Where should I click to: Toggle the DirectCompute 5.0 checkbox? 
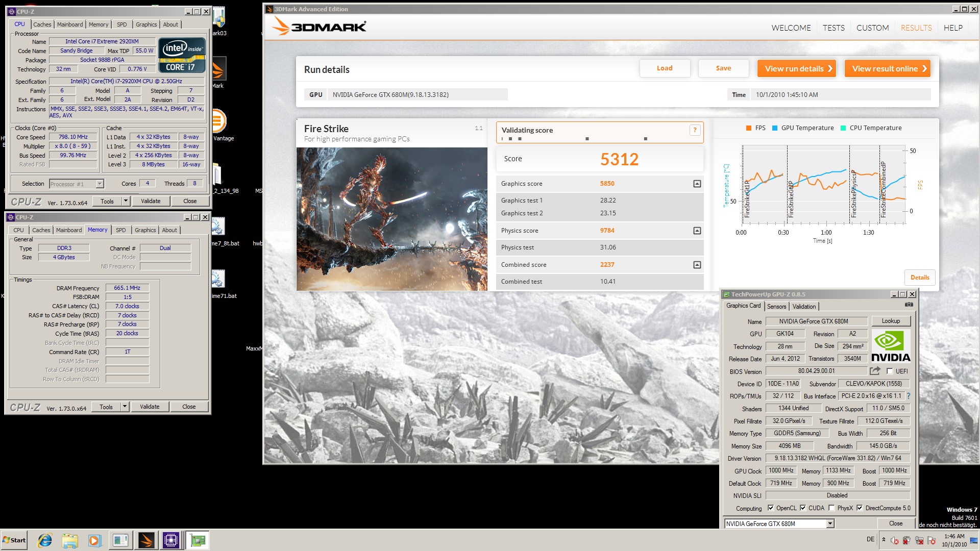860,508
